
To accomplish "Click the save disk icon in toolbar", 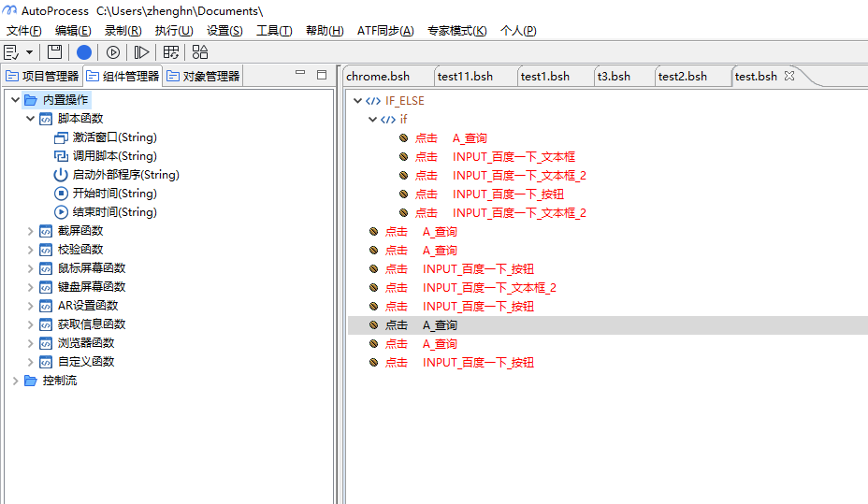I will [55, 52].
